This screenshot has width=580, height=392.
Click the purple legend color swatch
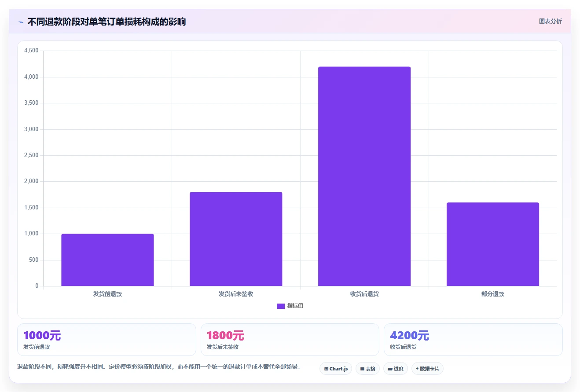[281, 306]
